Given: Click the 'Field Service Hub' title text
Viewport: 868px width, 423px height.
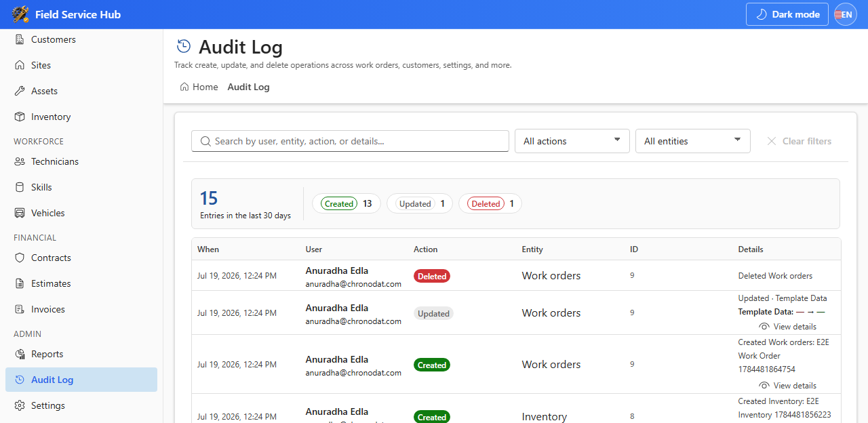Looking at the screenshot, I should coord(78,14).
